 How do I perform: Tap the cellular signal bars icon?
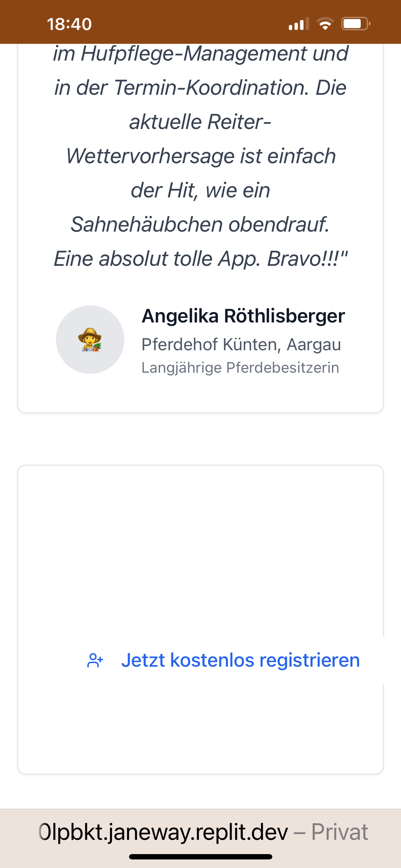tap(299, 24)
